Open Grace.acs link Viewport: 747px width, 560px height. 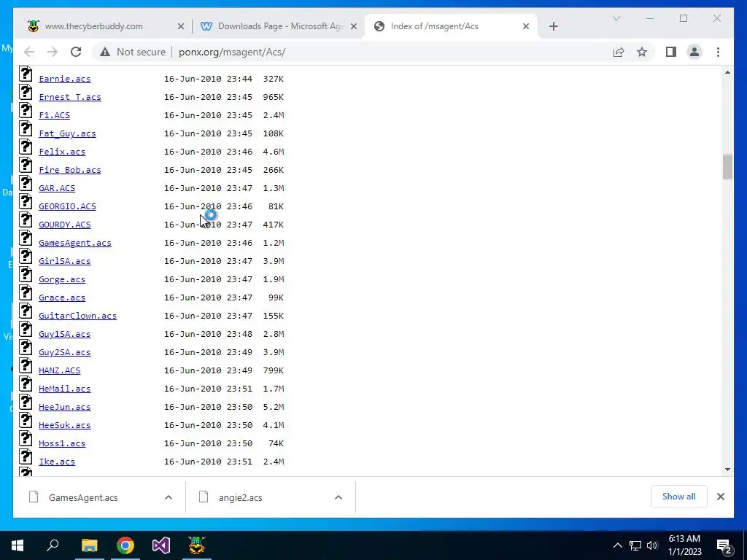62,297
